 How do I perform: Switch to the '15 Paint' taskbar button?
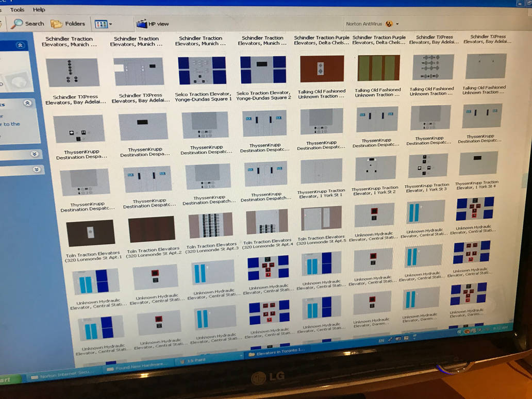pyautogui.click(x=210, y=360)
